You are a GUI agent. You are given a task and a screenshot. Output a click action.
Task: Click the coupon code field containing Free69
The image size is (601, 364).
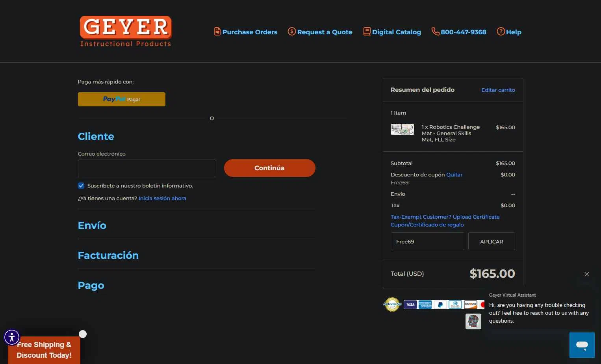point(427,241)
